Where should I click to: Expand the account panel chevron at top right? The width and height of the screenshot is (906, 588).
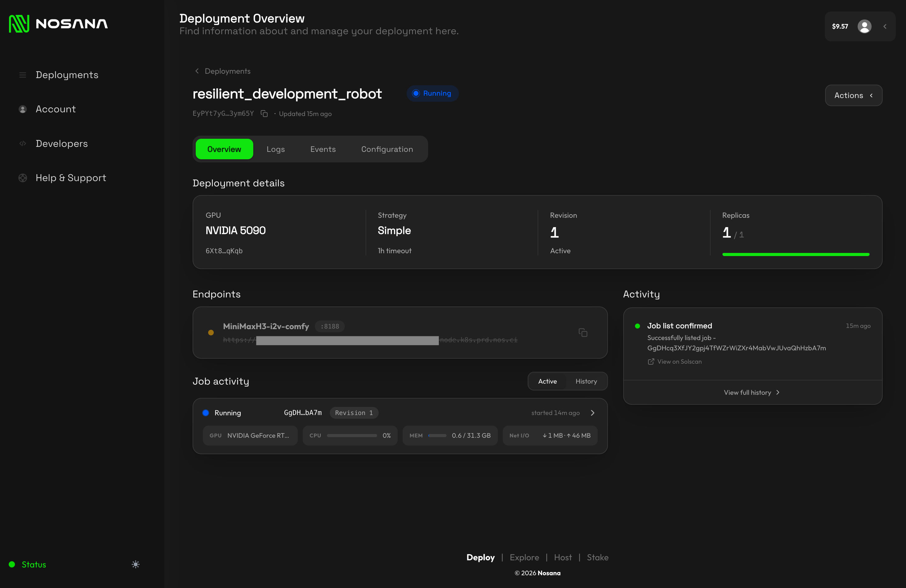[x=885, y=26]
